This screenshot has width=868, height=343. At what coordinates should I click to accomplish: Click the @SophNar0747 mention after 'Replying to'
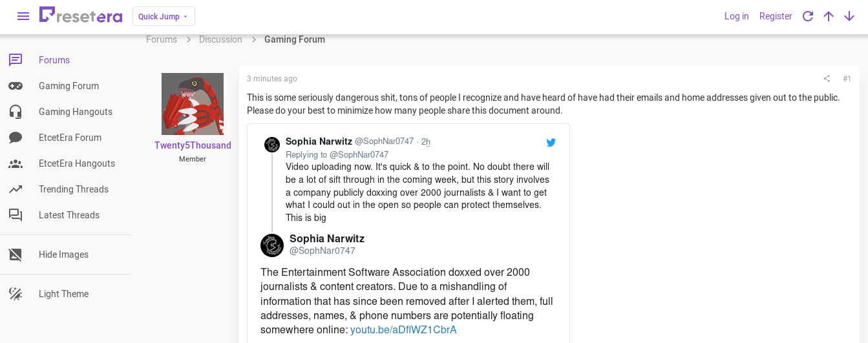pyautogui.click(x=359, y=154)
